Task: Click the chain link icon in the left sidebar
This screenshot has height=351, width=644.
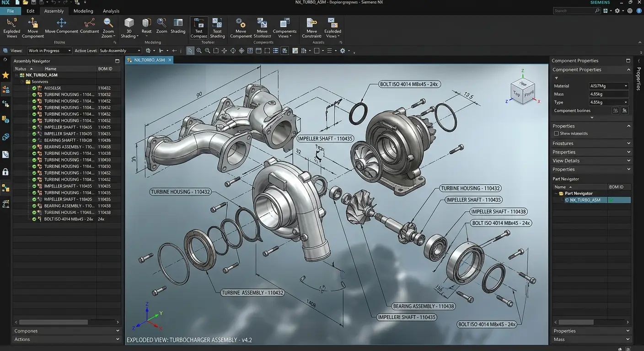Action: click(5, 137)
